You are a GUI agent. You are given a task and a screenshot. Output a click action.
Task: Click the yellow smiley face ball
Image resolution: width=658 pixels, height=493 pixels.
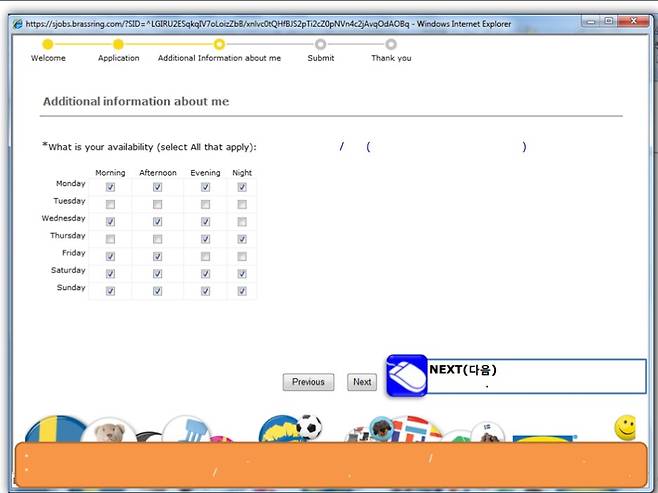[x=625, y=427]
